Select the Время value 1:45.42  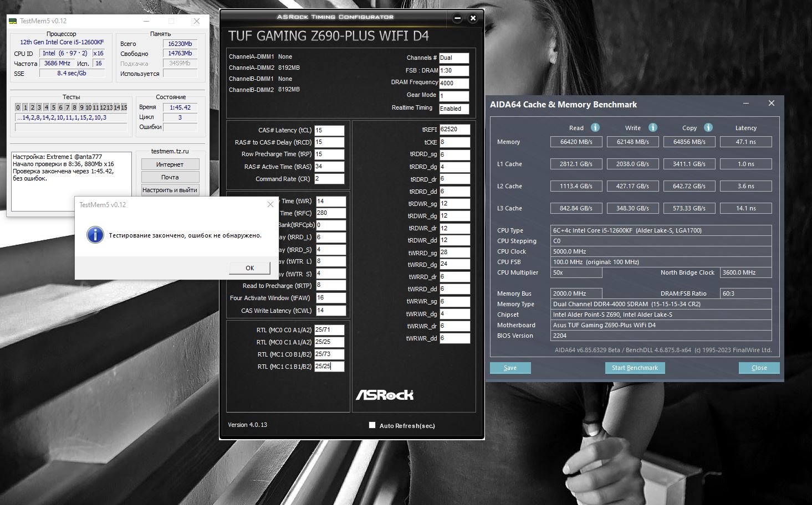[180, 107]
